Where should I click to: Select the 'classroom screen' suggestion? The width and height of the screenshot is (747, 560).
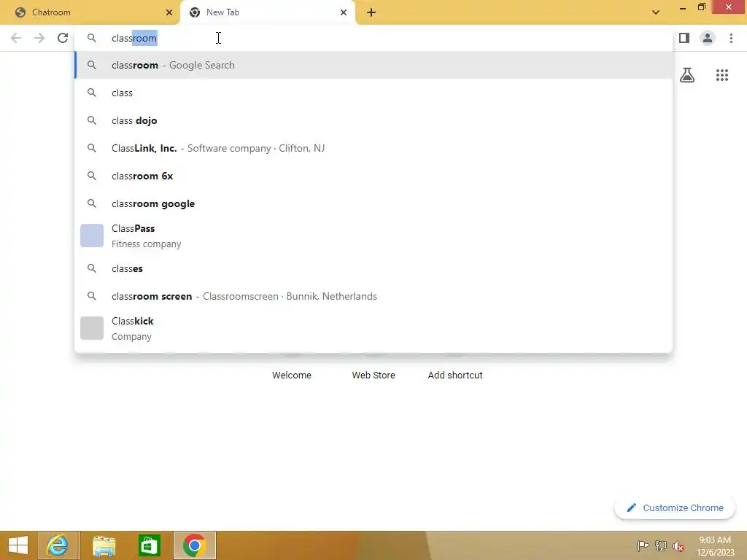pyautogui.click(x=373, y=296)
